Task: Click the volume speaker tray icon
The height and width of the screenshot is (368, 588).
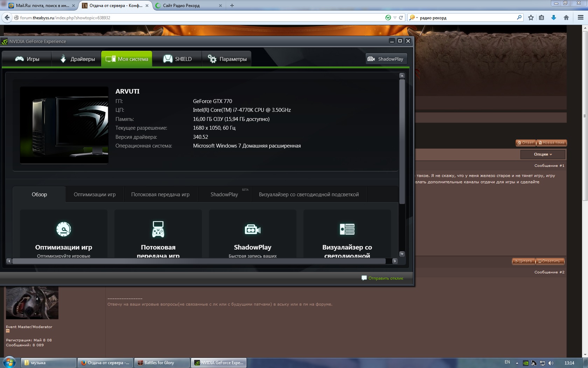Action: pos(551,363)
